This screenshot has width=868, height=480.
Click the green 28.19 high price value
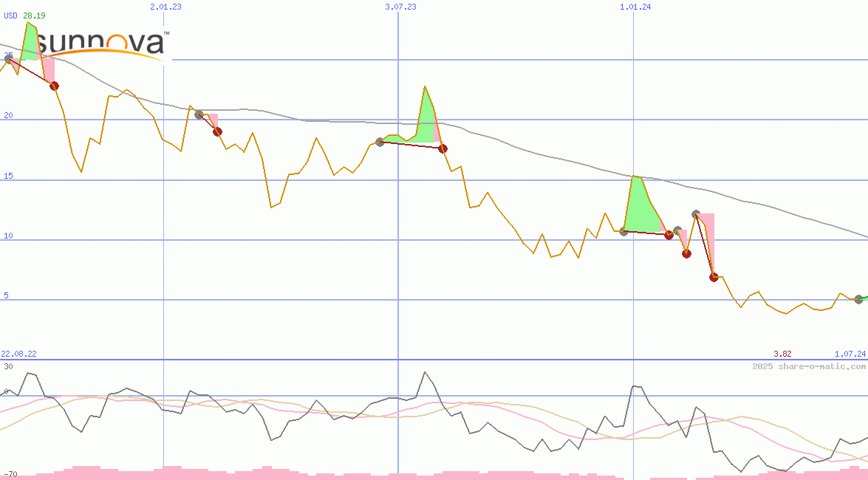click(34, 16)
